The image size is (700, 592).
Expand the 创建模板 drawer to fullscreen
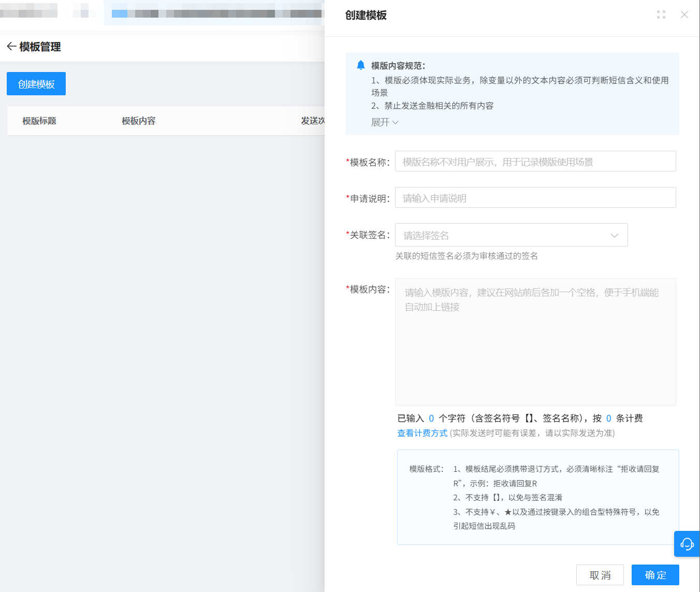click(661, 15)
